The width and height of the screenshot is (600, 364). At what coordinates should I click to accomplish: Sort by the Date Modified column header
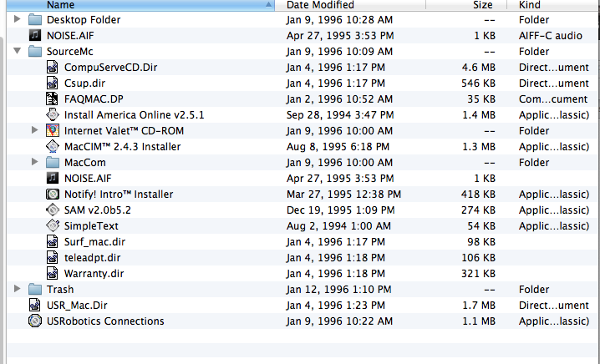click(350, 5)
